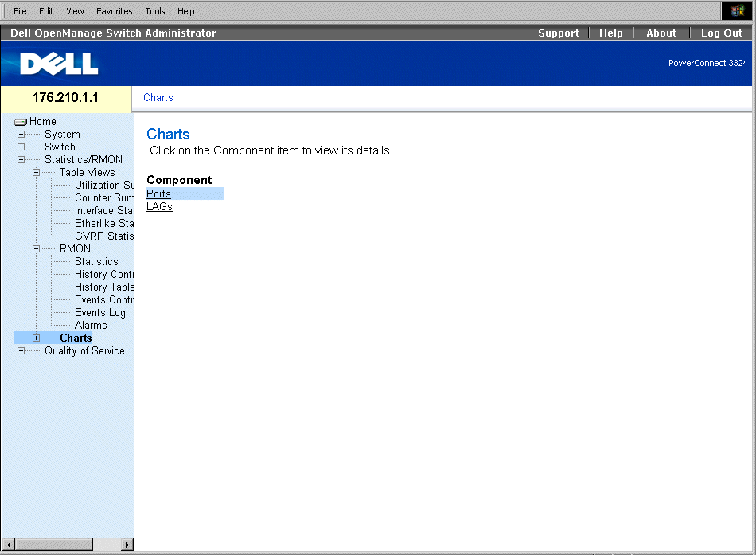Select Statistics/RMON tree item
Viewport: 756px width, 555px height.
[x=84, y=160]
